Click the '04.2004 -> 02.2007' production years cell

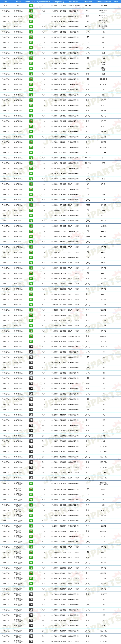coord(59,641)
